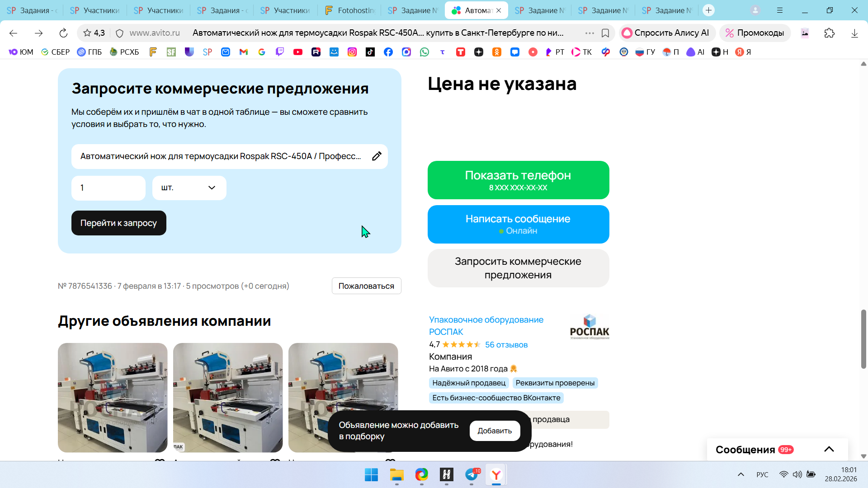Switch to the Fotohosting tab
Screen dimensions: 868x488
350,10
